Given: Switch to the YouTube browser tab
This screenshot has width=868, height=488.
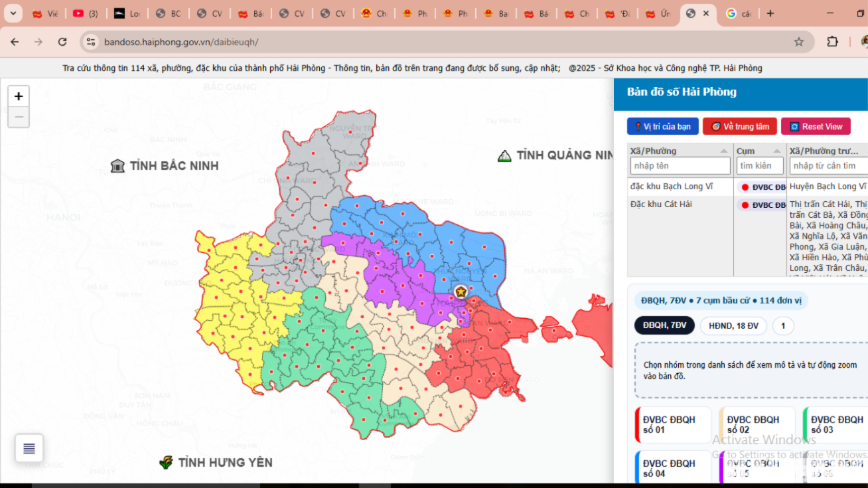Looking at the screenshot, I should tap(85, 13).
